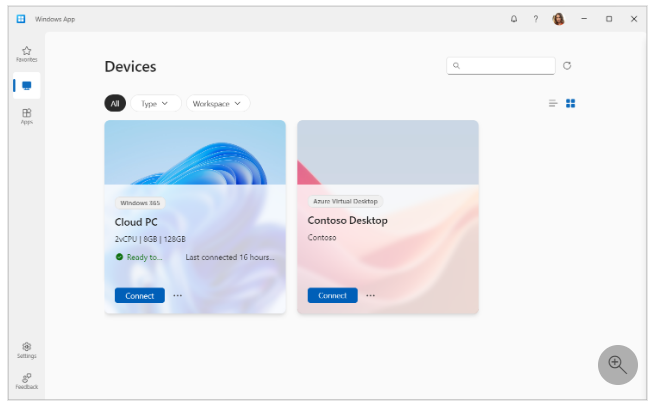
Task: Open Settings gear in sidebar
Action: click(x=27, y=350)
